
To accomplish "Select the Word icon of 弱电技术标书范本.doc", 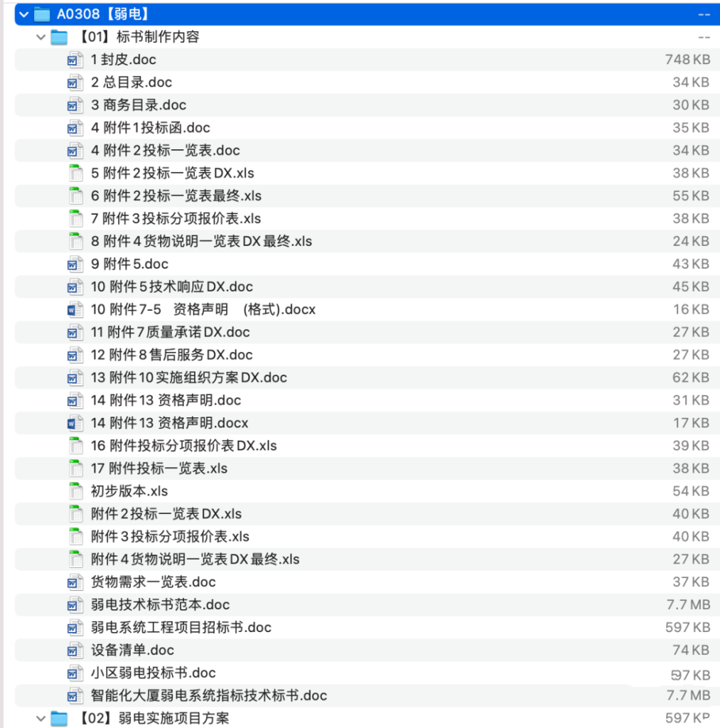I will click(74, 604).
